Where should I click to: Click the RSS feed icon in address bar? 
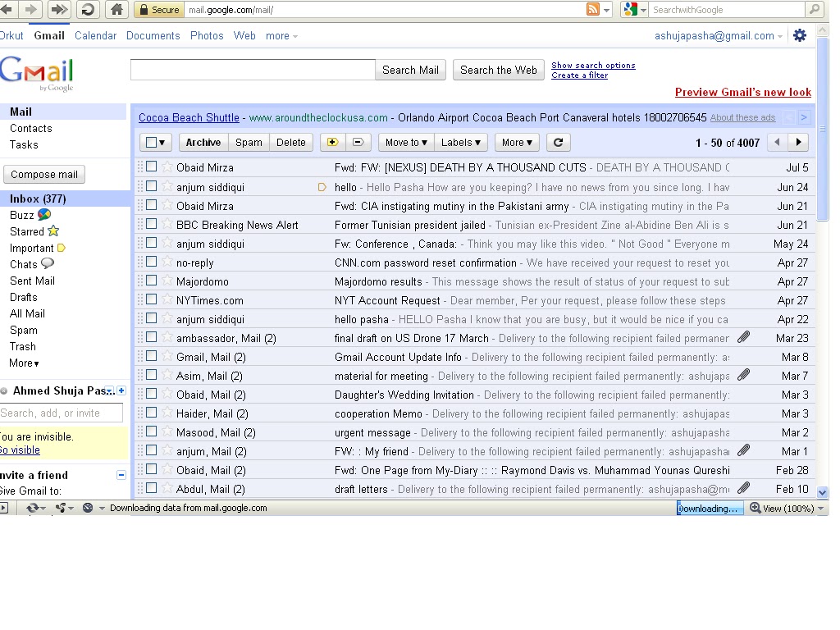(x=593, y=9)
